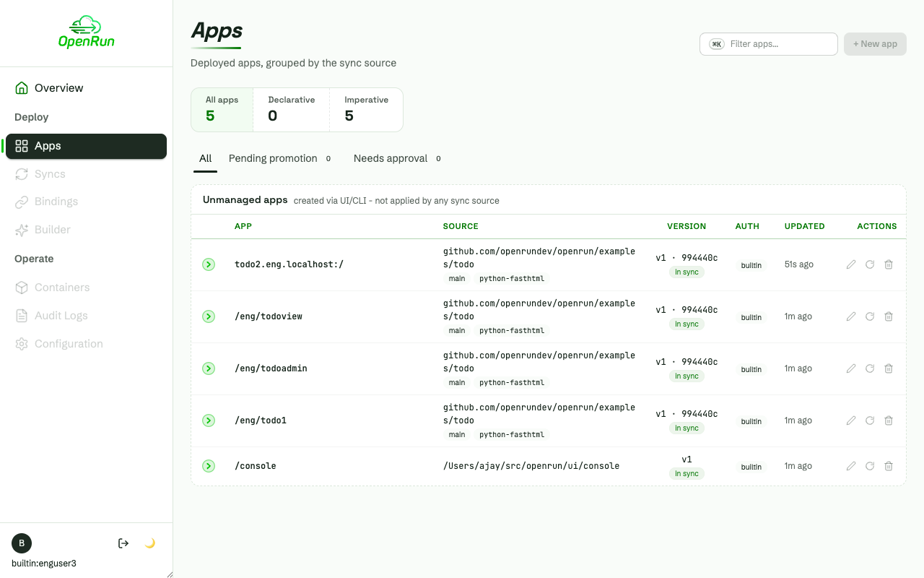This screenshot has width=924, height=578.
Task: Toggle dark mode moon icon
Action: tap(150, 543)
